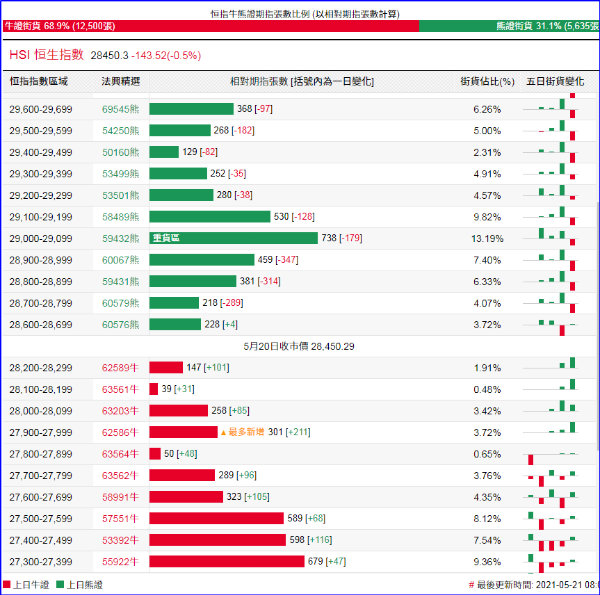The height and width of the screenshot is (595, 600).
Task: Open bear warrant link 54250熊
Action: (x=121, y=131)
